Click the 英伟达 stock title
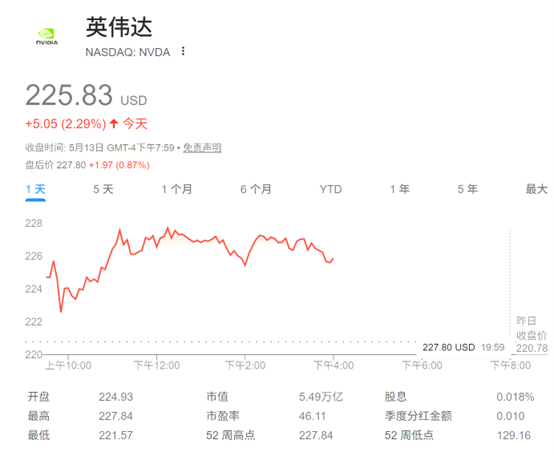Image resolution: width=554 pixels, height=456 pixels. 119,27
